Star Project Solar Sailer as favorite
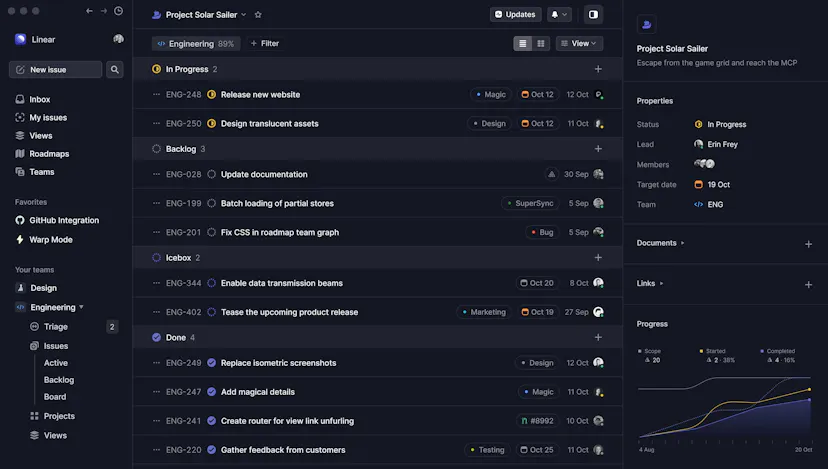The height and width of the screenshot is (469, 828). 258,15
